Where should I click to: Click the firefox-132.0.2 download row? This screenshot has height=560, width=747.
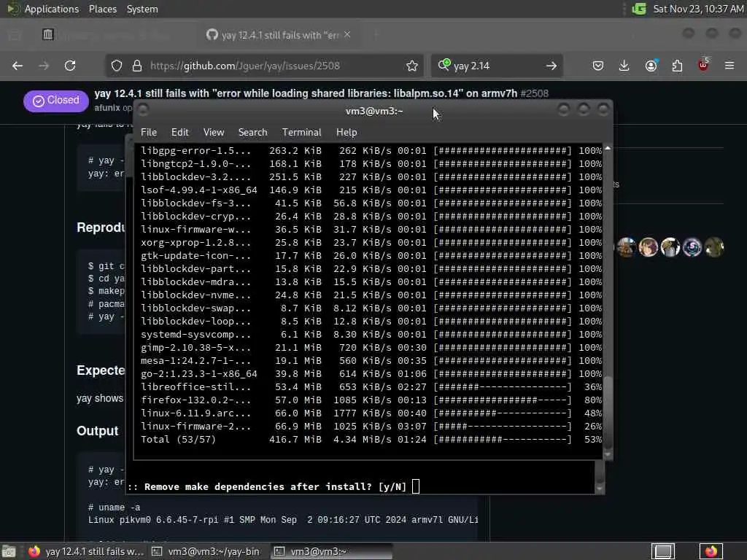tap(371, 400)
